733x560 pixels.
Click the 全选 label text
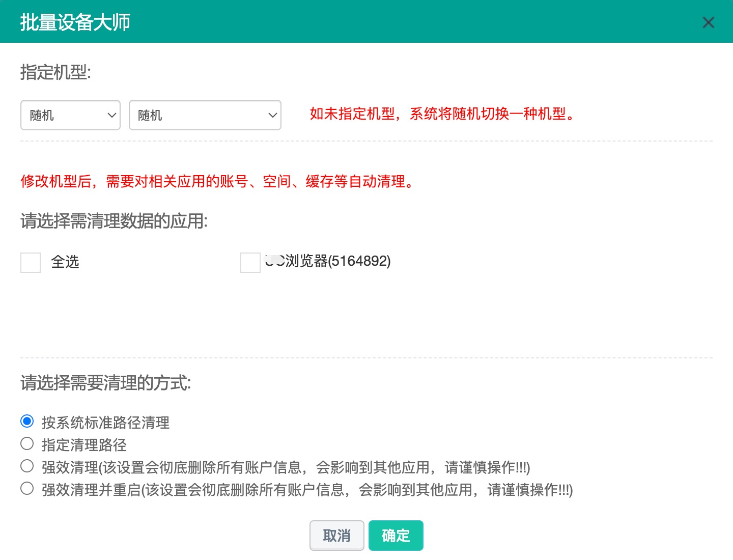pyautogui.click(x=65, y=262)
